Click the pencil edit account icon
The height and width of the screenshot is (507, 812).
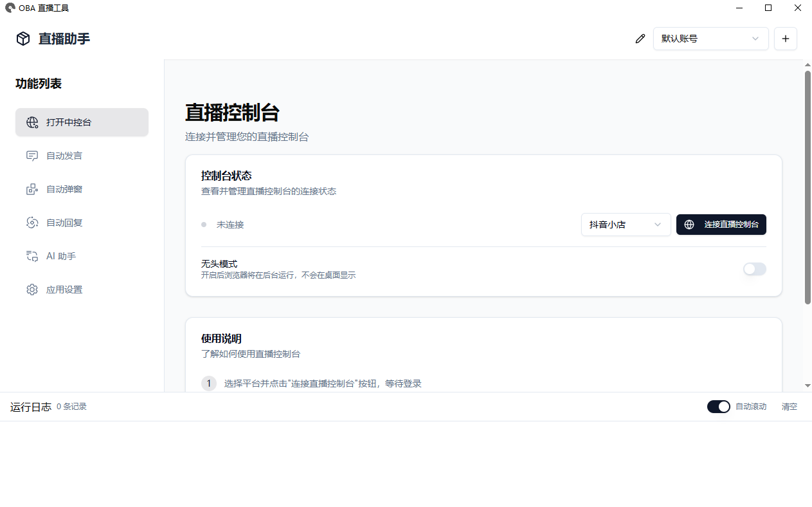point(640,39)
